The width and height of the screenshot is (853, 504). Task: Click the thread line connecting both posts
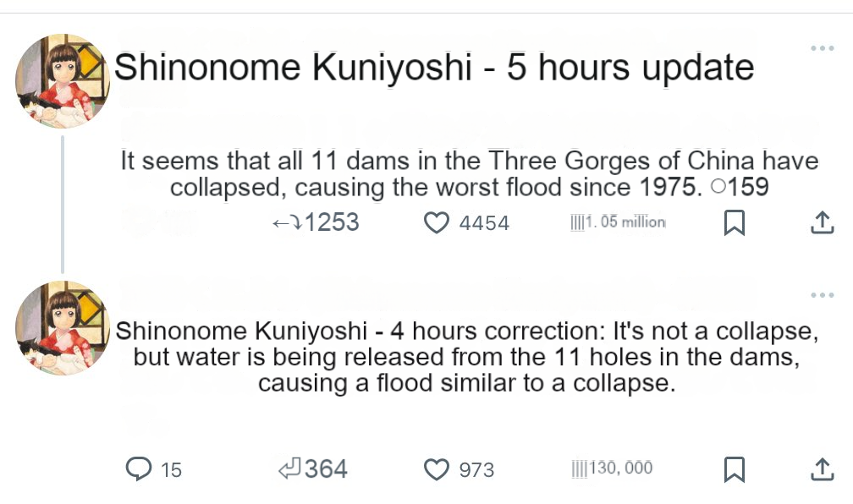[63, 203]
